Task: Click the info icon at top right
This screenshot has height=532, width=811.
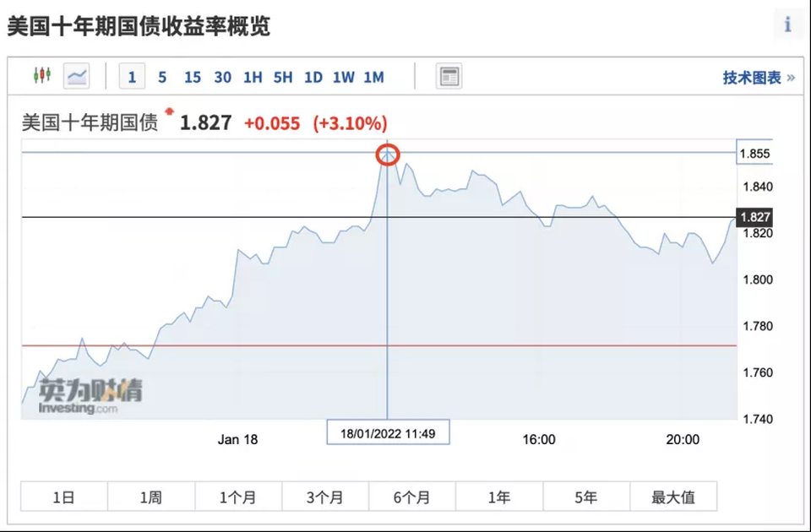Action: click(x=787, y=24)
